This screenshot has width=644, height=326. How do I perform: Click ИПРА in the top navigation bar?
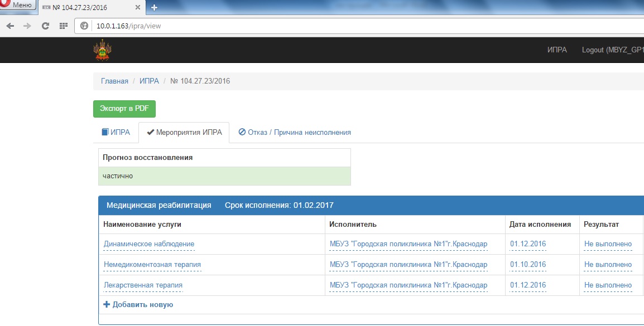tap(557, 50)
